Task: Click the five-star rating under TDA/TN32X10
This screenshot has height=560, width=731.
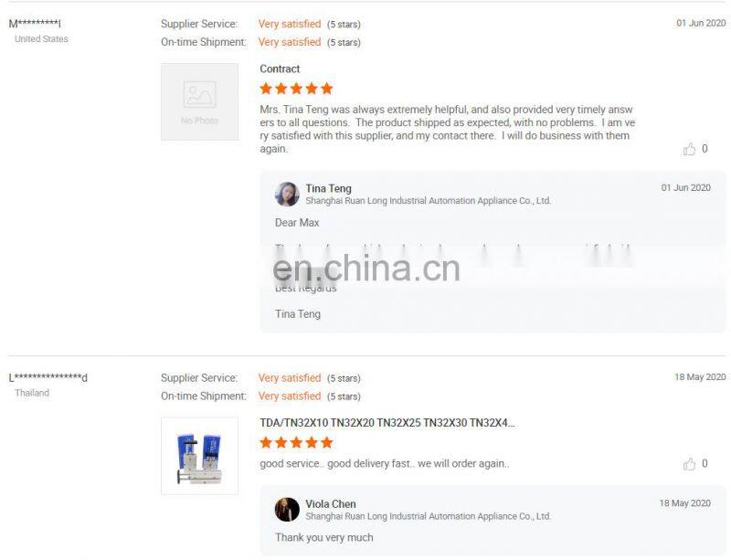Action: (x=296, y=442)
